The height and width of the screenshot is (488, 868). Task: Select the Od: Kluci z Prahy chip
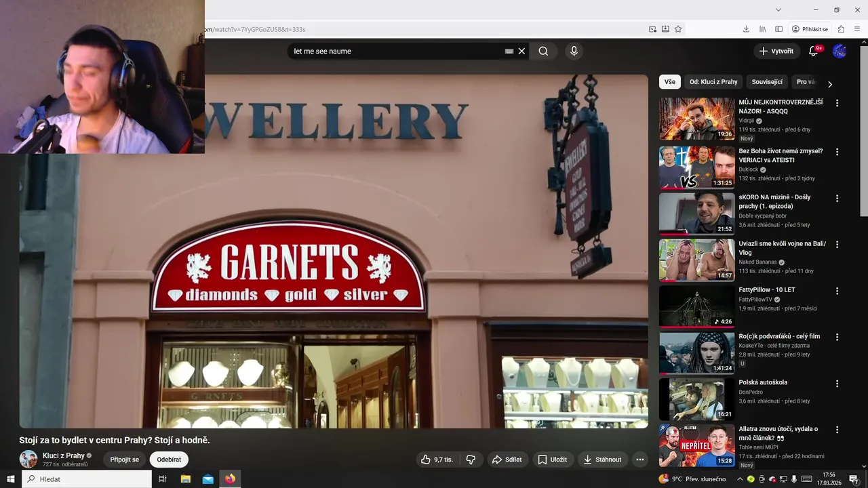[713, 81]
